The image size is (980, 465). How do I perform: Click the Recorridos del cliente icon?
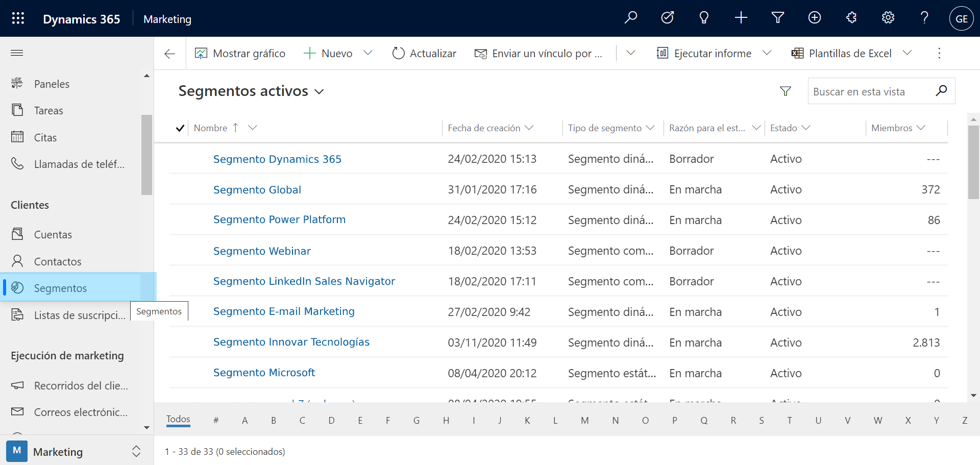(x=17, y=385)
